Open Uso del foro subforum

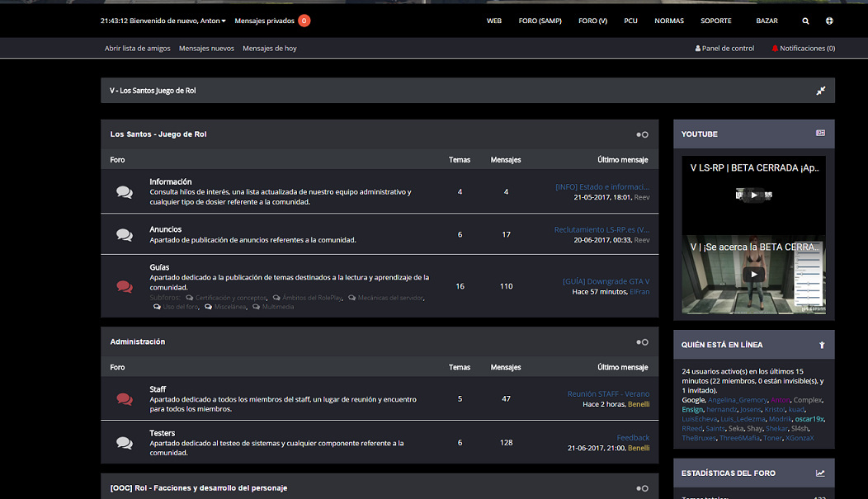point(181,307)
